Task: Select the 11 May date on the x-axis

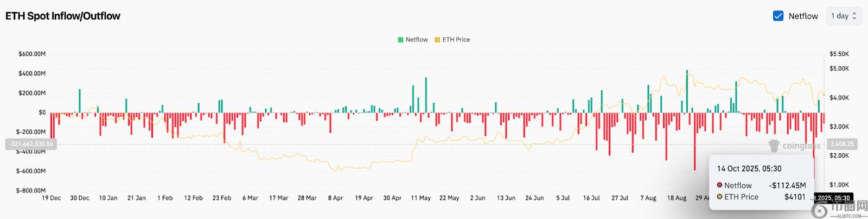Action: pyautogui.click(x=420, y=198)
